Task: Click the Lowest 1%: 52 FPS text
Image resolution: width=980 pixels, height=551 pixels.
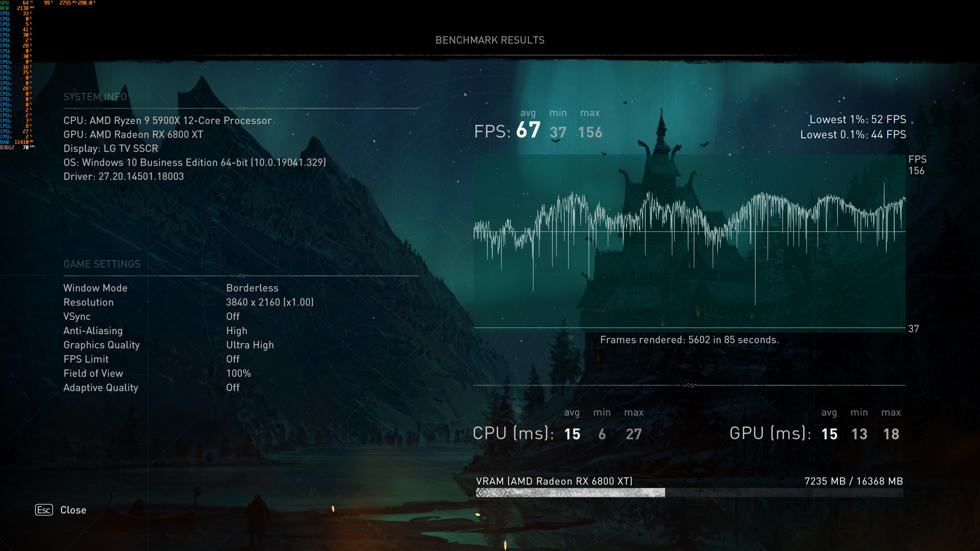Action: click(x=858, y=119)
